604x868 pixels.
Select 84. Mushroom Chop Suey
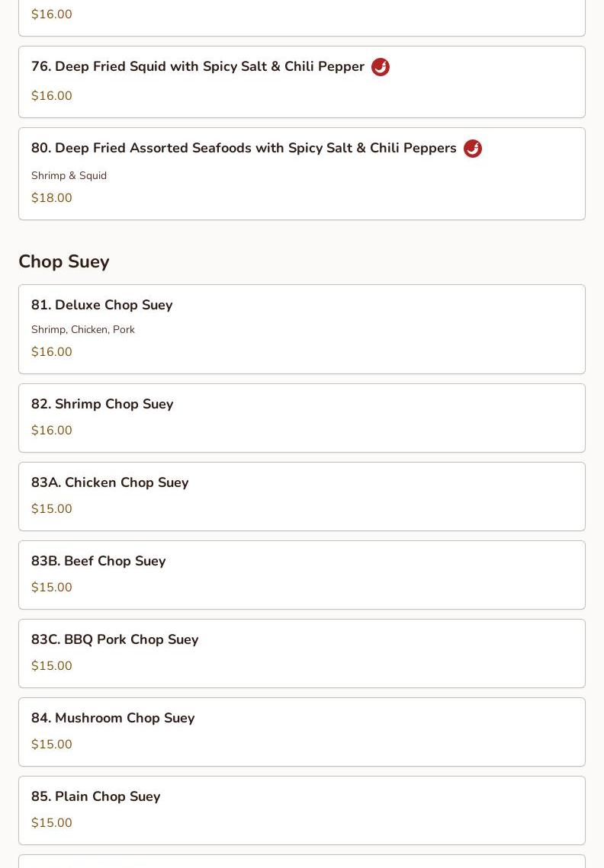tap(113, 718)
